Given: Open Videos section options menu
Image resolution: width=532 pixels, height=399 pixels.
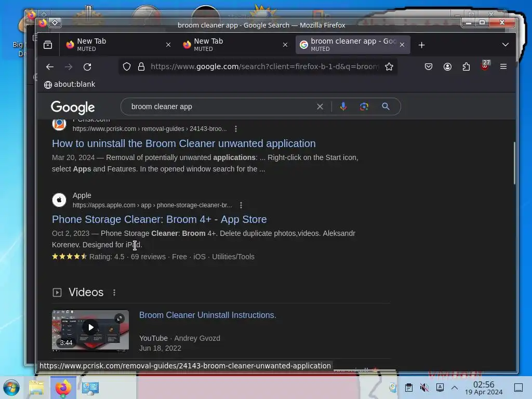Looking at the screenshot, I should point(114,292).
